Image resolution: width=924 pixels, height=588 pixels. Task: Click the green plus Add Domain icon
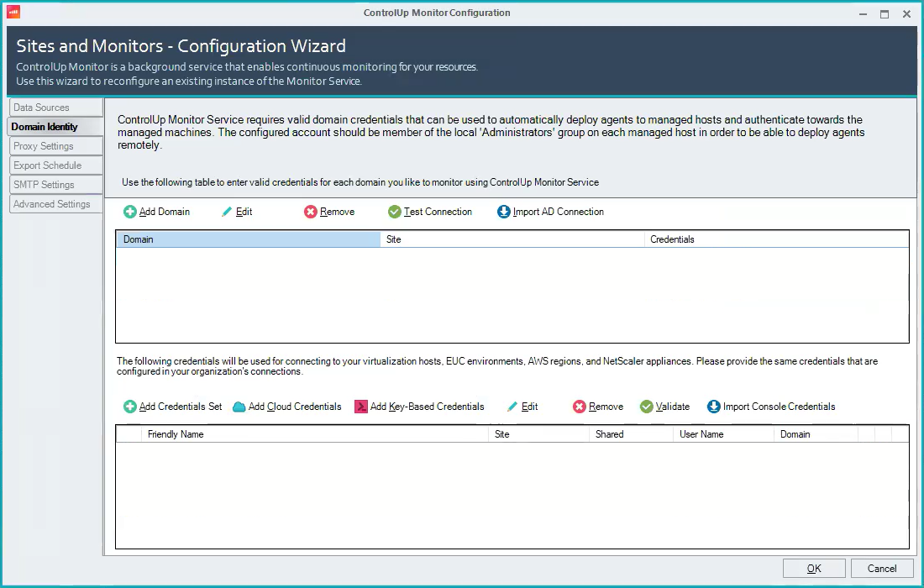[129, 212]
